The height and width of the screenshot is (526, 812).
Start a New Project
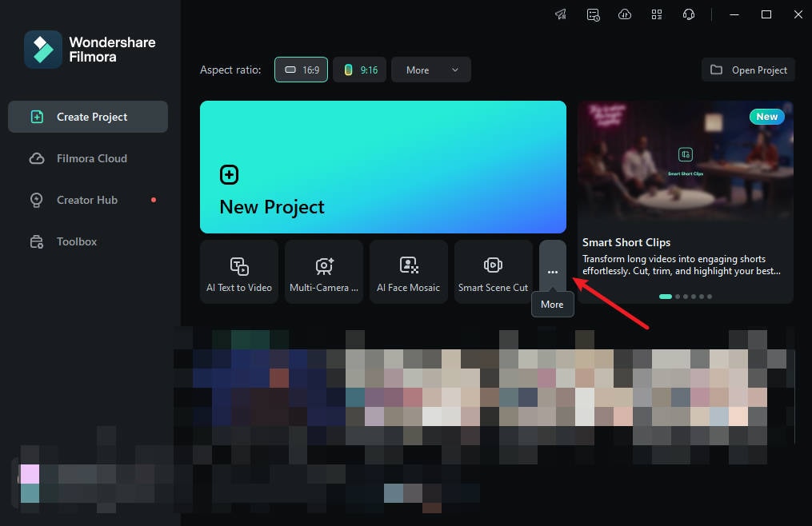click(x=382, y=167)
